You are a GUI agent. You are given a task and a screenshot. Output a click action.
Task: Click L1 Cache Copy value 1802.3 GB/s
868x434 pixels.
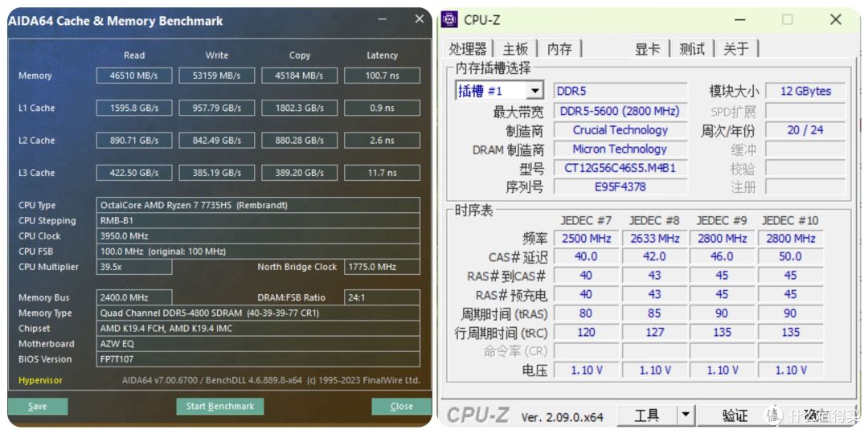(x=300, y=108)
